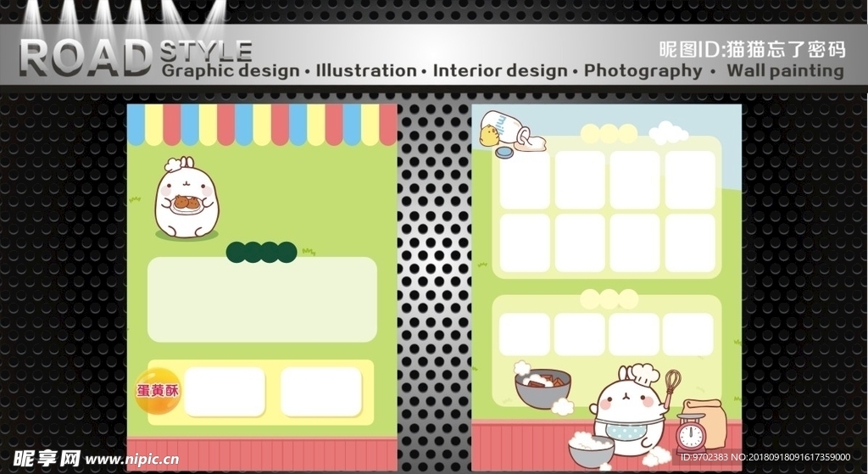Click the red kitchen scale

pyautogui.click(x=691, y=433)
